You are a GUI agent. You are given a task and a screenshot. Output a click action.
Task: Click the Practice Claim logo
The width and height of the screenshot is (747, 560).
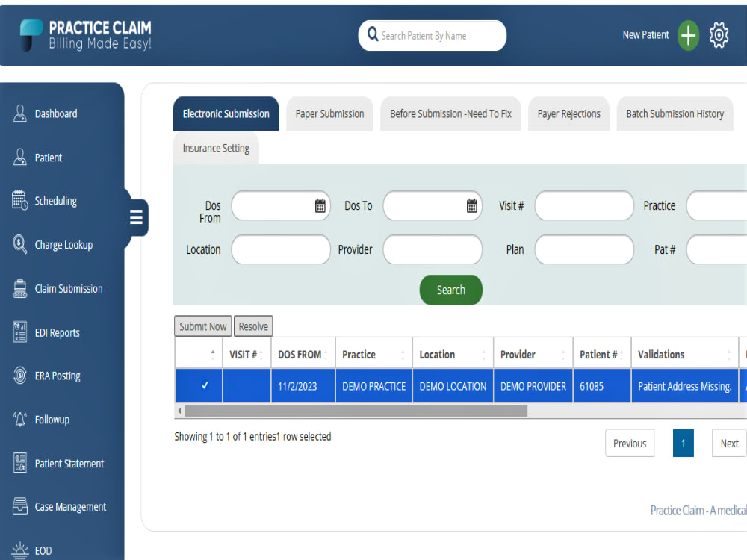point(86,35)
